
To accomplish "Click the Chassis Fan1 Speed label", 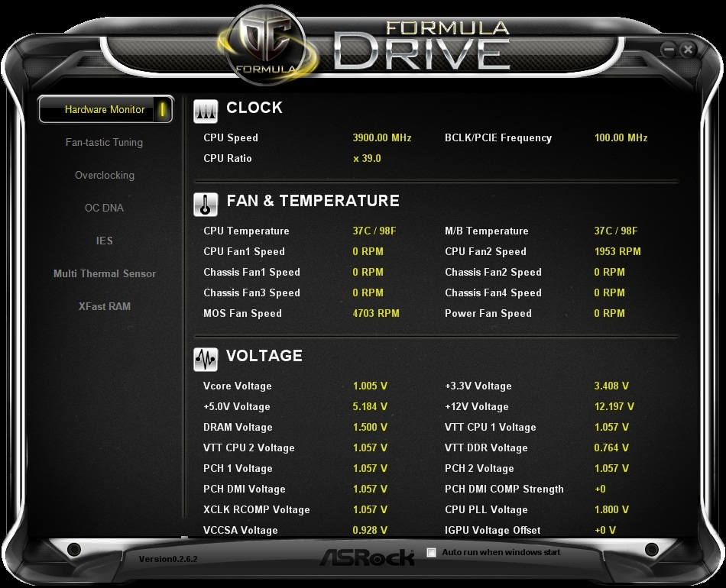I will click(x=252, y=273).
